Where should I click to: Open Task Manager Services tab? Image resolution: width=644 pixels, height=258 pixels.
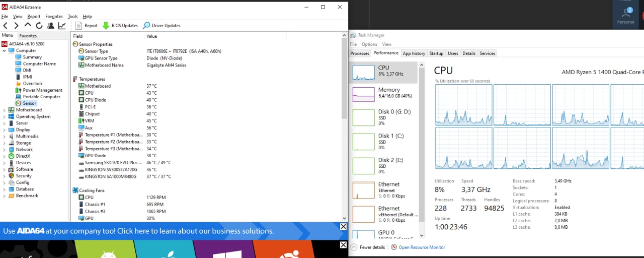click(x=488, y=53)
